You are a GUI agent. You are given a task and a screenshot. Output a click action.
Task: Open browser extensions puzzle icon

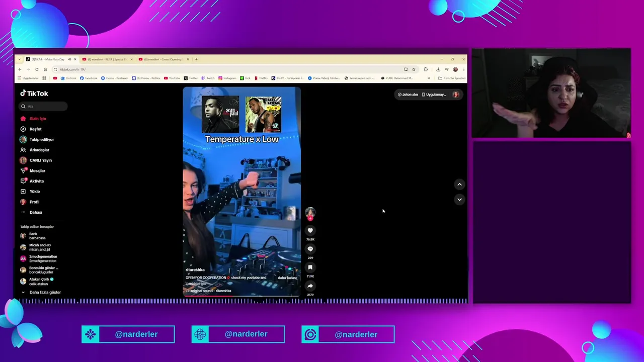click(x=426, y=69)
